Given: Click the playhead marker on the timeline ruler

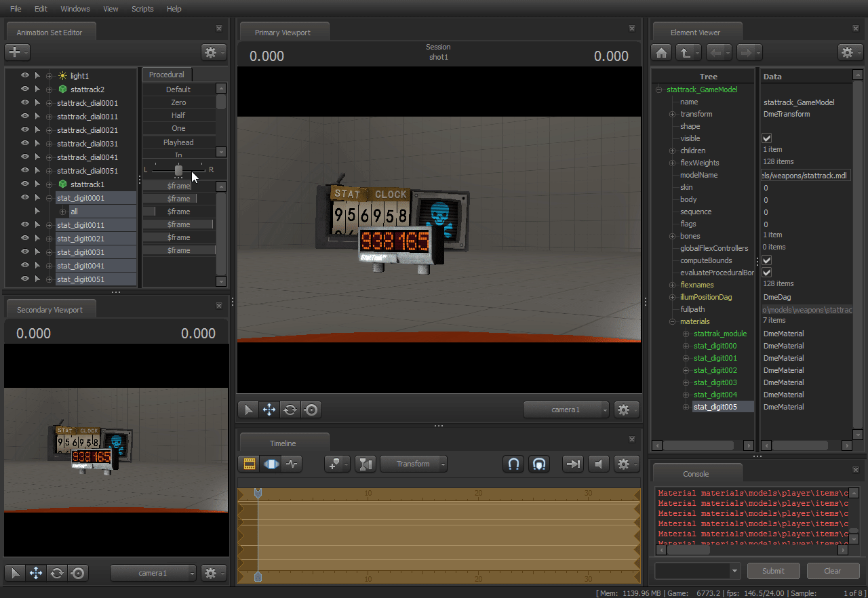Looking at the screenshot, I should pyautogui.click(x=258, y=494).
